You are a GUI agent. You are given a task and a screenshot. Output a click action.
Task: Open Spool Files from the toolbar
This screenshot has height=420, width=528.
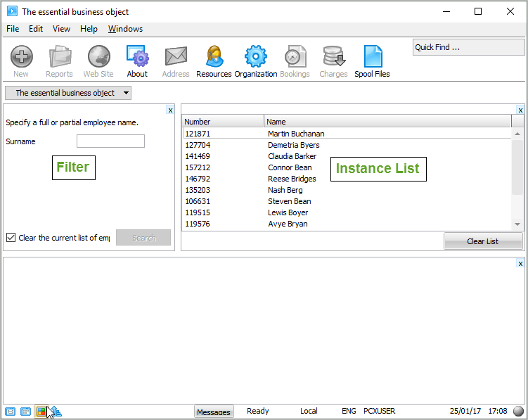click(x=372, y=61)
